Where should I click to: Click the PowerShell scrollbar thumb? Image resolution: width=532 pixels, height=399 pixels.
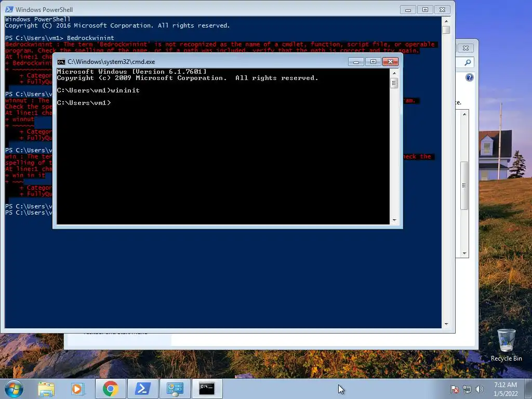click(x=446, y=30)
